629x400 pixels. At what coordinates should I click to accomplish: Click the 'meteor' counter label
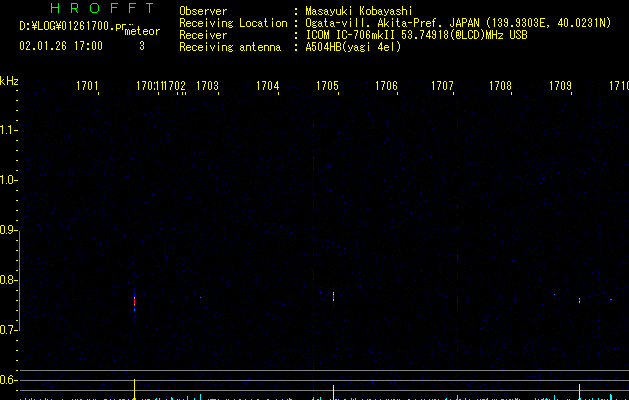[142, 31]
